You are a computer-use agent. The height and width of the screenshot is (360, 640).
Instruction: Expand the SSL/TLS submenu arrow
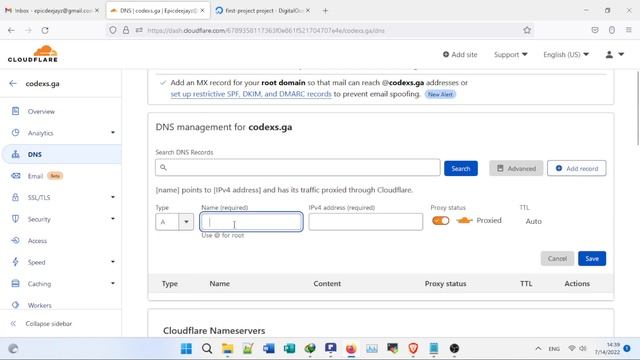tap(113, 197)
